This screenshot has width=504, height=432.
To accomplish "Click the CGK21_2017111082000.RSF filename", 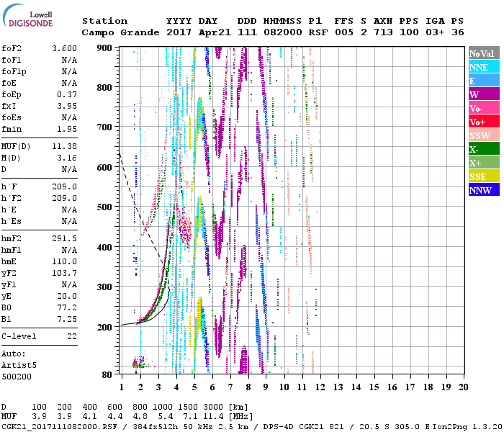I will pos(59,426).
